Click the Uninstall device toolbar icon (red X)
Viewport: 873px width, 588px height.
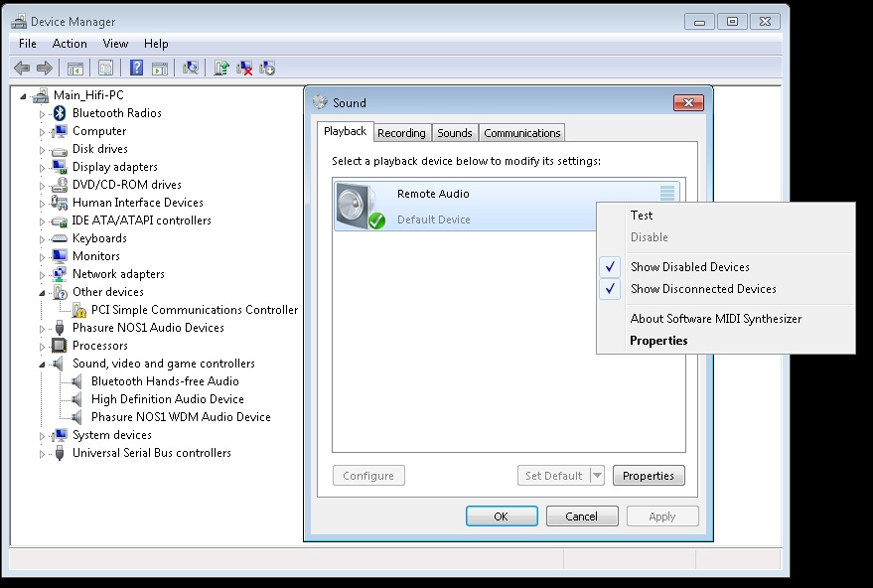(x=244, y=68)
